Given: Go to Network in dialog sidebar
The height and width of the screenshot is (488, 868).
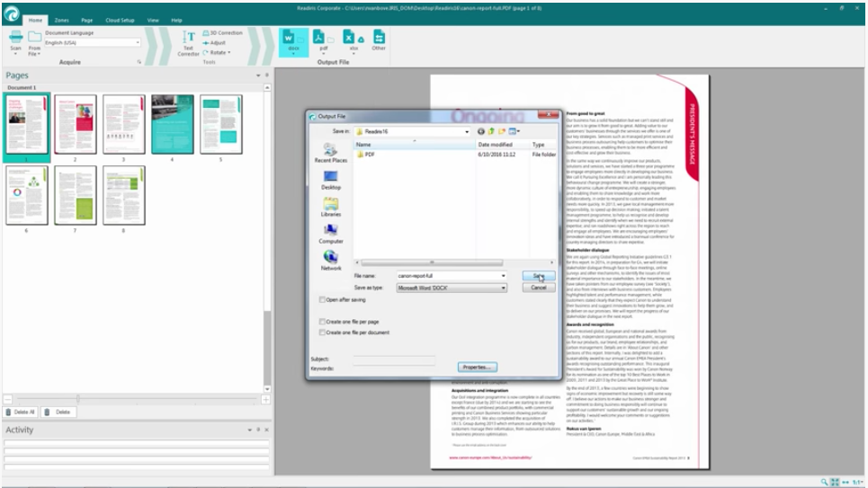Looking at the screenshot, I should click(330, 261).
